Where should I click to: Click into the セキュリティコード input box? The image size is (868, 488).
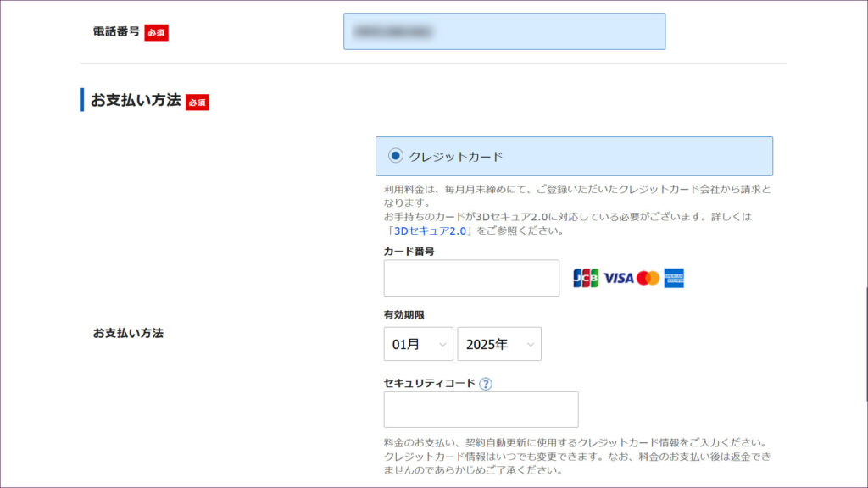pos(481,409)
